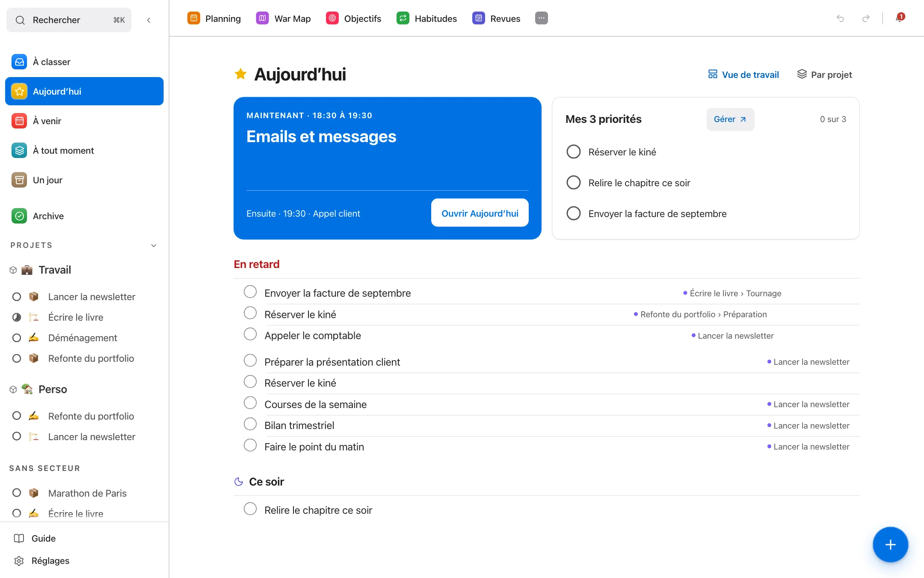Open Réglages gear icon
Screen dimensions: 924x578
click(x=19, y=561)
